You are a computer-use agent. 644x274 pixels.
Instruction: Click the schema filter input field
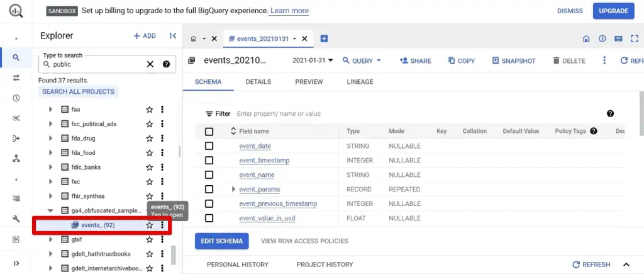419,113
